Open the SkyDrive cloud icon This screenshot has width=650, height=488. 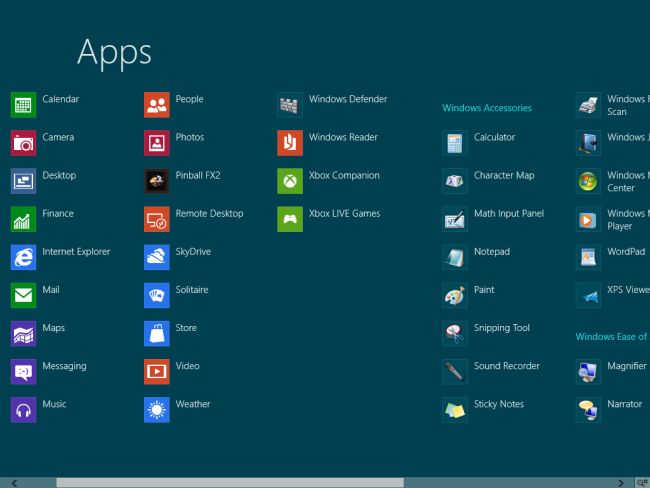click(x=157, y=257)
